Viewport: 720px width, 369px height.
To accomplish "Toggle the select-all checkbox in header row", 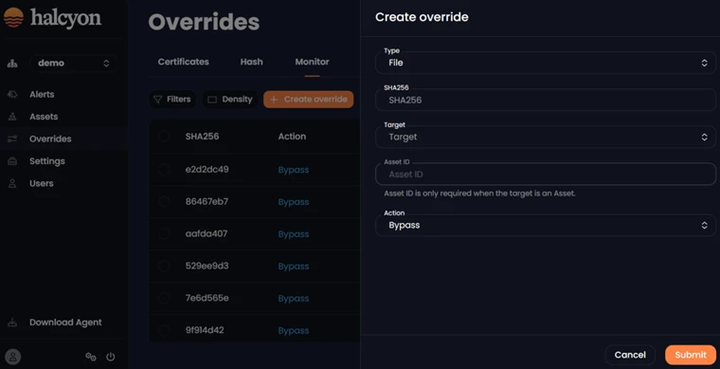I will 164,136.
